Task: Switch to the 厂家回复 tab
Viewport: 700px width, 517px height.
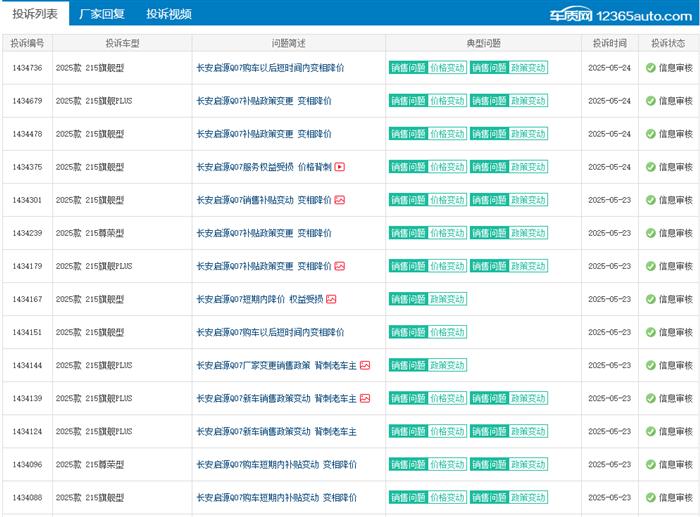Action: click(102, 14)
